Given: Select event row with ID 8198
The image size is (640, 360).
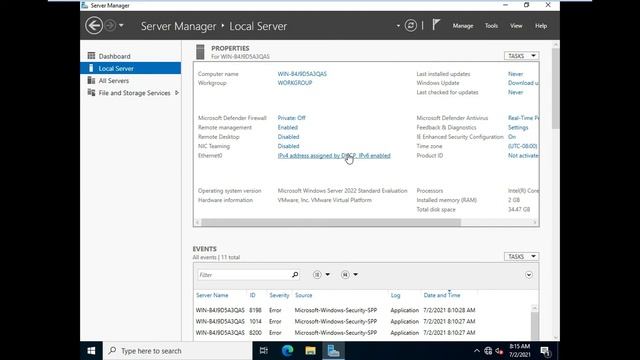Looking at the screenshot, I should point(362,310).
